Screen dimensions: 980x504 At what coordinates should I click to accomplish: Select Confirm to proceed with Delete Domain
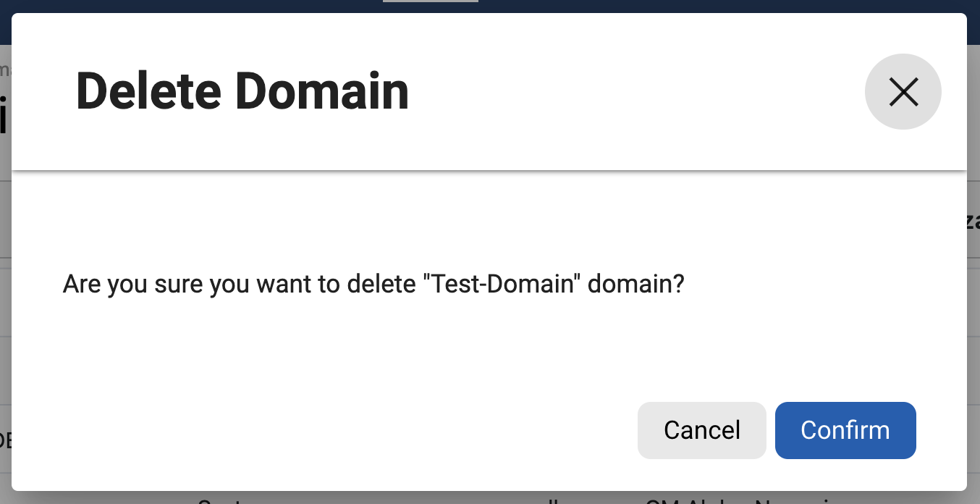(x=845, y=430)
